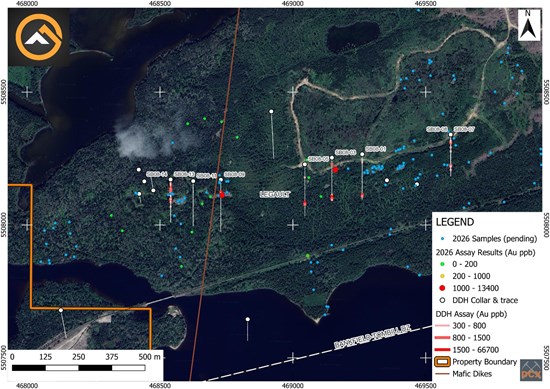Viewport: 550px width, 389px height.
Task: Click the white collar dot of drill hole SB08-05
Action: [305, 165]
